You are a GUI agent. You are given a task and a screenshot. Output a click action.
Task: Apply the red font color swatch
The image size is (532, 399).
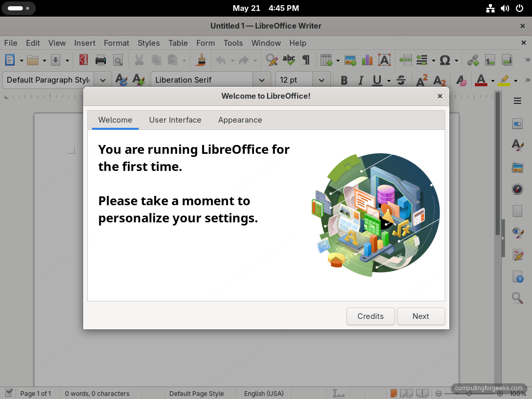[x=481, y=81]
